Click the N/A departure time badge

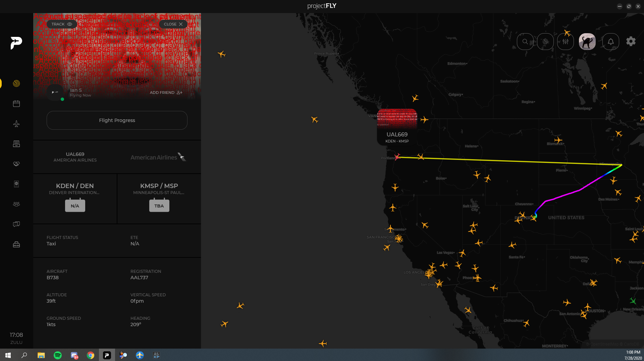tap(75, 205)
